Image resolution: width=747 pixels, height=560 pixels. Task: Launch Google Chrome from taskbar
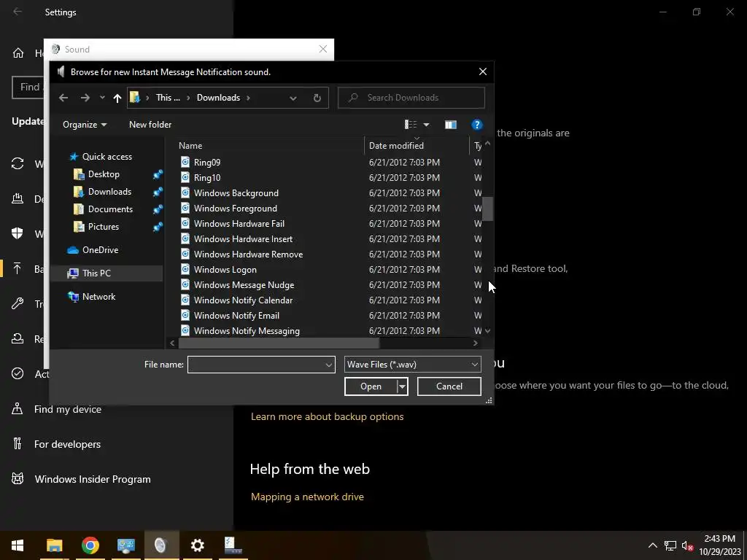pyautogui.click(x=90, y=545)
